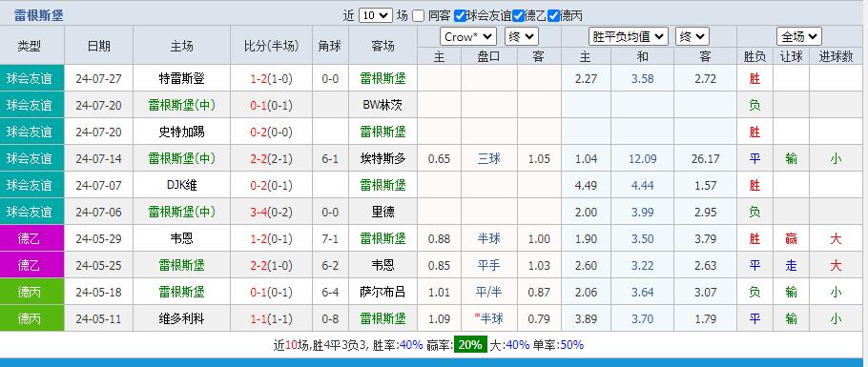This screenshot has height=367, width=868.
Task: Click home odds 4.49
Action: (x=587, y=186)
